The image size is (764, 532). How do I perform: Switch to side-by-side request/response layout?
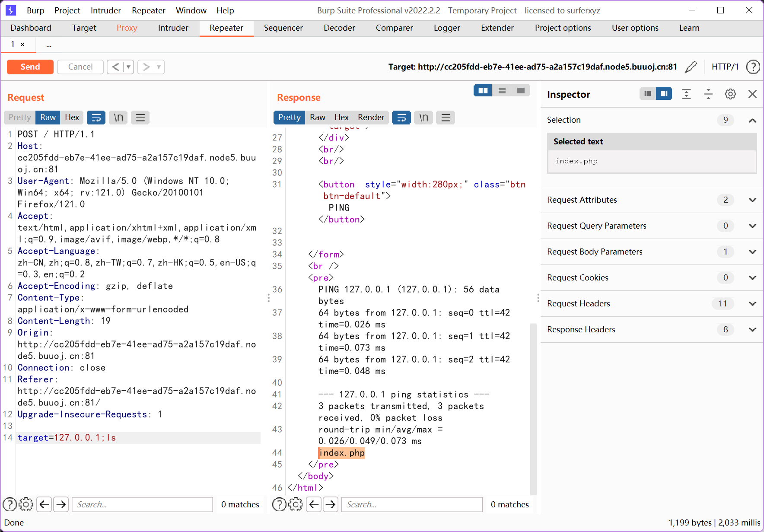click(x=483, y=90)
